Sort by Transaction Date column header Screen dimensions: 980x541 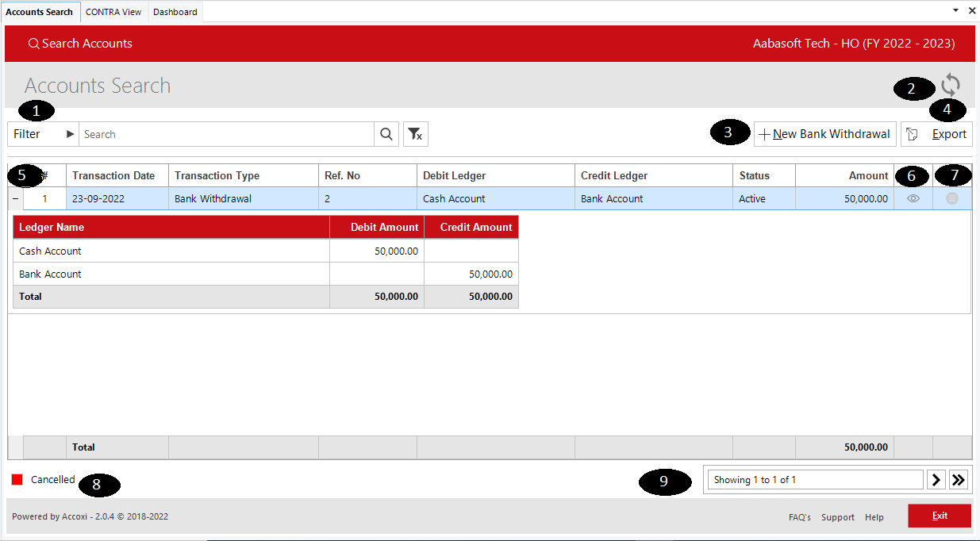pos(117,175)
